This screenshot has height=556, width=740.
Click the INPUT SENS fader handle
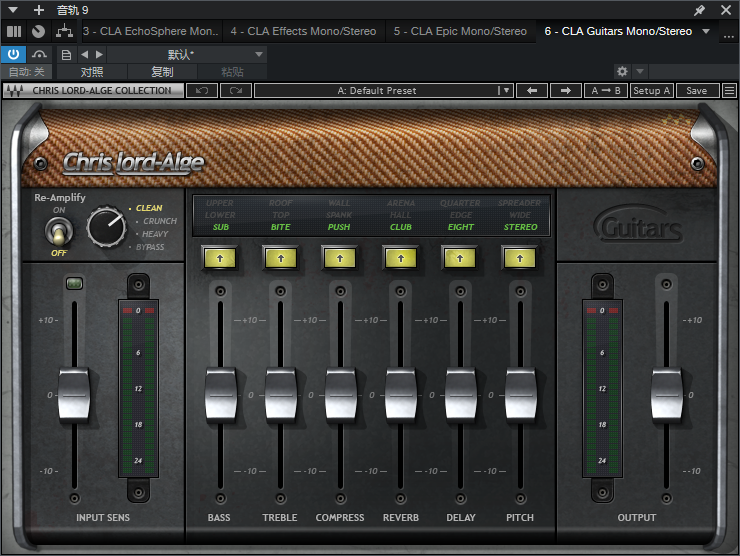[74, 395]
